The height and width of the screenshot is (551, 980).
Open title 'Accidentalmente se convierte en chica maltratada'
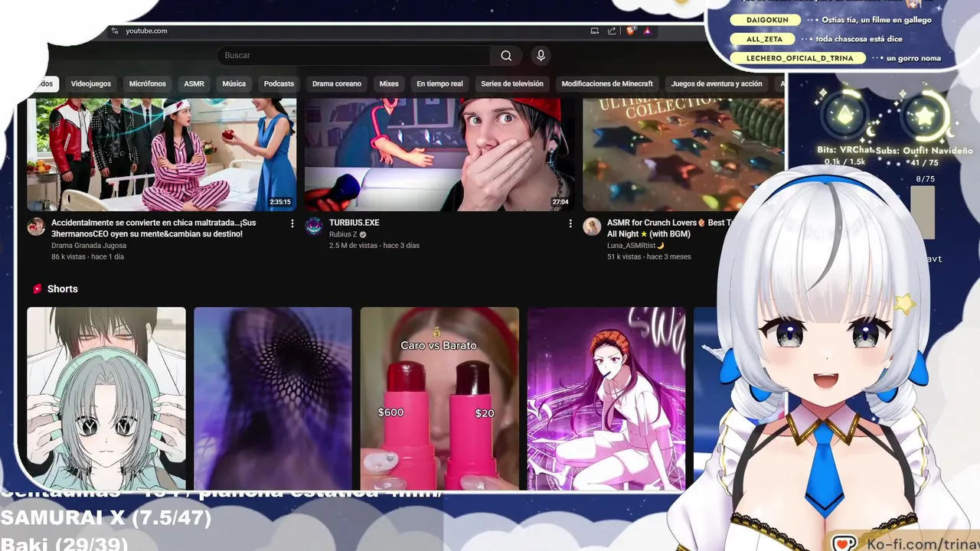click(153, 228)
